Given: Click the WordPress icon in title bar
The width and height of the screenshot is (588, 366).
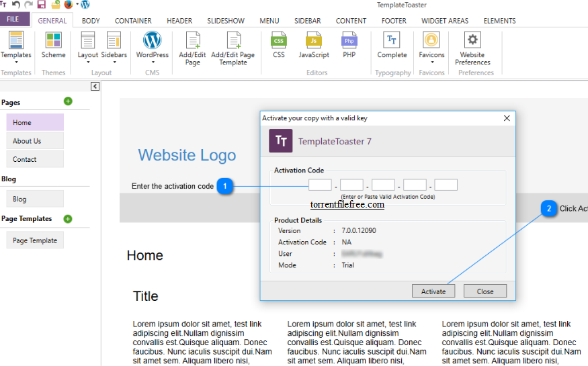Looking at the screenshot, I should coord(85,4).
